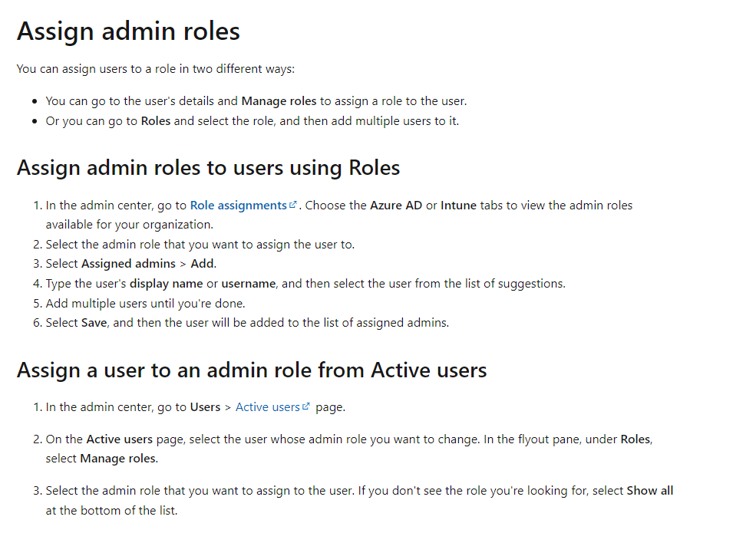Screen dimensions: 756x533
Task: Click bold 'Azure AD' text
Action: click(x=396, y=206)
